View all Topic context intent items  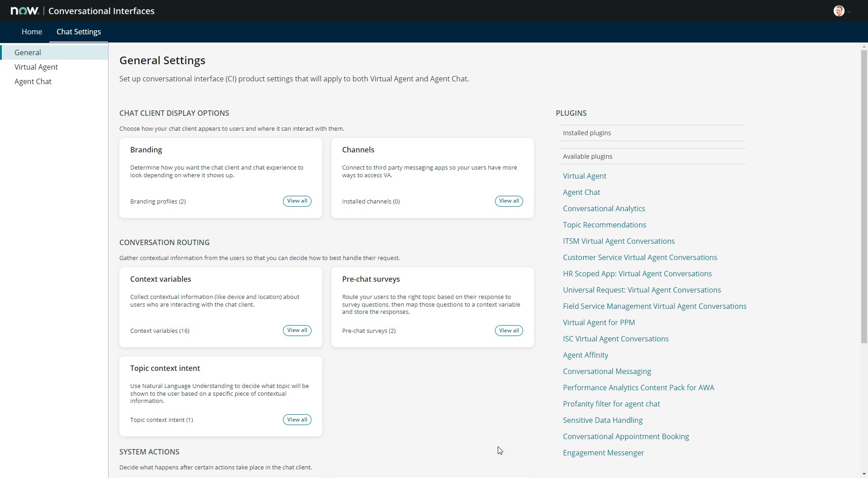(297, 419)
